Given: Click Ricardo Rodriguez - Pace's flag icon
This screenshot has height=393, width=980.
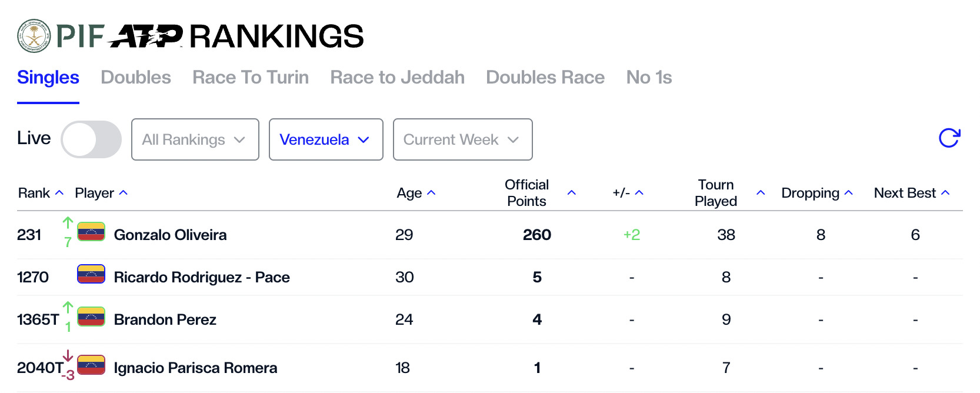Looking at the screenshot, I should (91, 274).
